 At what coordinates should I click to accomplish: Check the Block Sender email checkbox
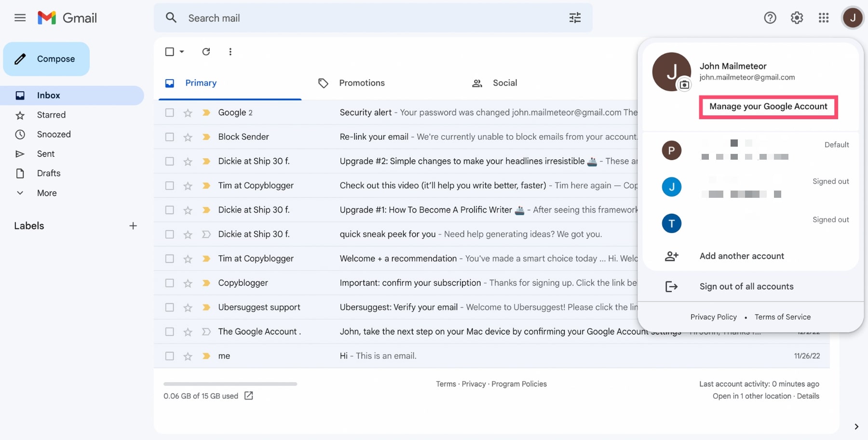tap(169, 137)
